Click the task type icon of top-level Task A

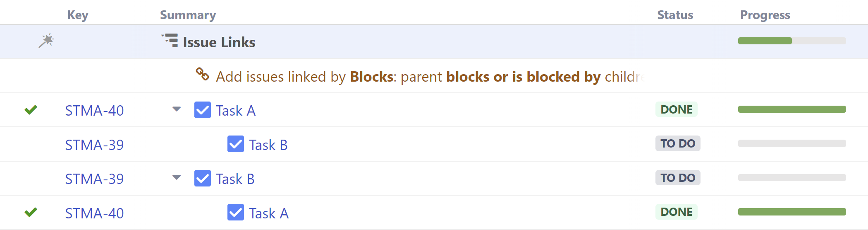tap(203, 110)
